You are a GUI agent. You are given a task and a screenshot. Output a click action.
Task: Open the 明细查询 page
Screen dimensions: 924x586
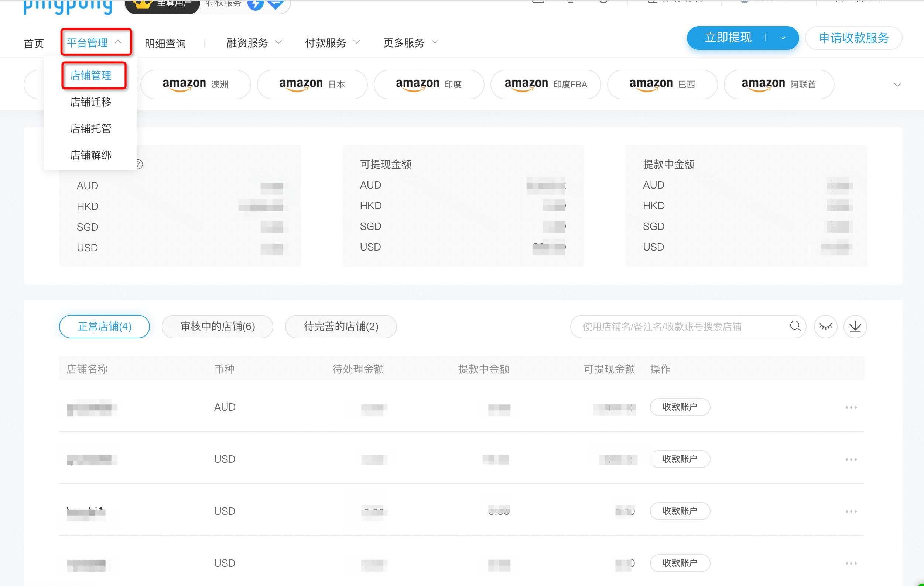pyautogui.click(x=165, y=43)
